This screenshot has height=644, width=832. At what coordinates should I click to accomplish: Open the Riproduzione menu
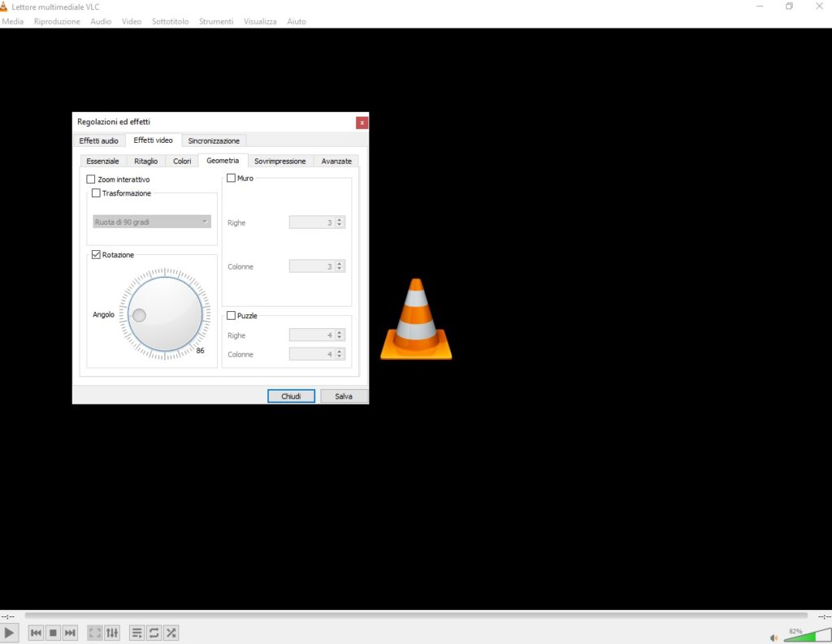coord(57,21)
